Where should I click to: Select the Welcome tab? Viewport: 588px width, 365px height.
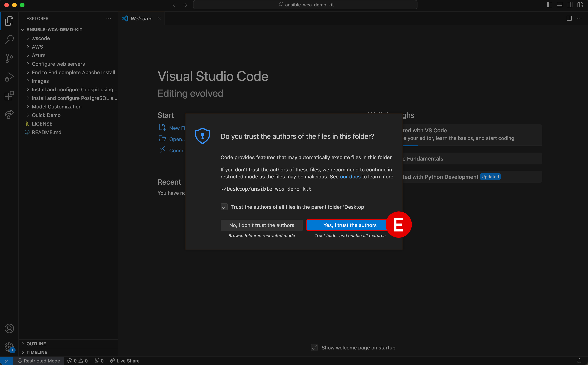[141, 19]
